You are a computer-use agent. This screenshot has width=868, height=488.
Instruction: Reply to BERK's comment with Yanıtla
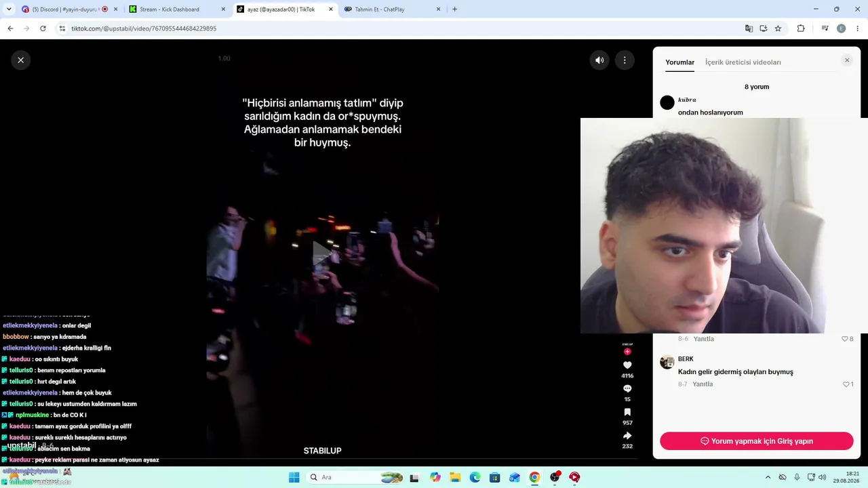tap(703, 384)
